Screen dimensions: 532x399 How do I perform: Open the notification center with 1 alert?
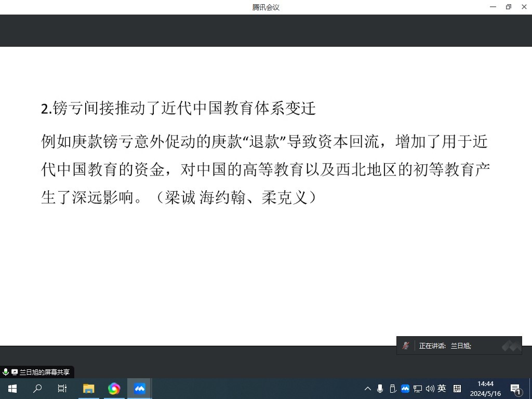click(x=516, y=389)
